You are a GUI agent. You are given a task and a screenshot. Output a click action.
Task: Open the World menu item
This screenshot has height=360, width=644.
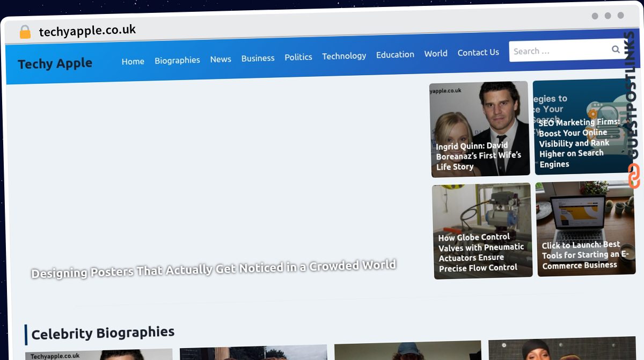(436, 53)
